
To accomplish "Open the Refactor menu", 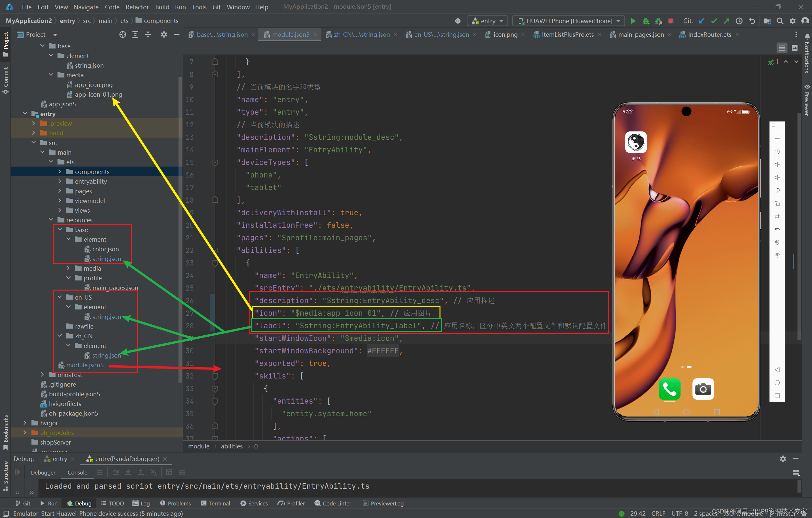I will (x=137, y=7).
